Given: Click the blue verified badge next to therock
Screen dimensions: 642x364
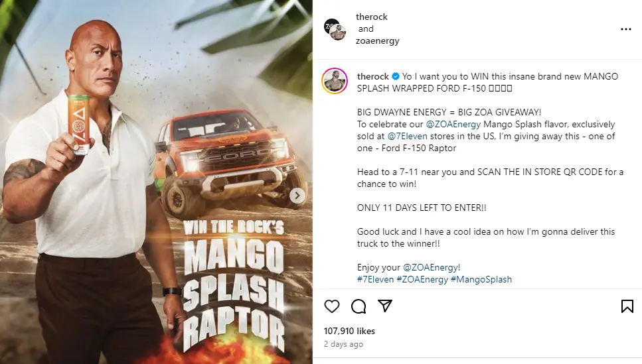Looking at the screenshot, I should (395, 77).
